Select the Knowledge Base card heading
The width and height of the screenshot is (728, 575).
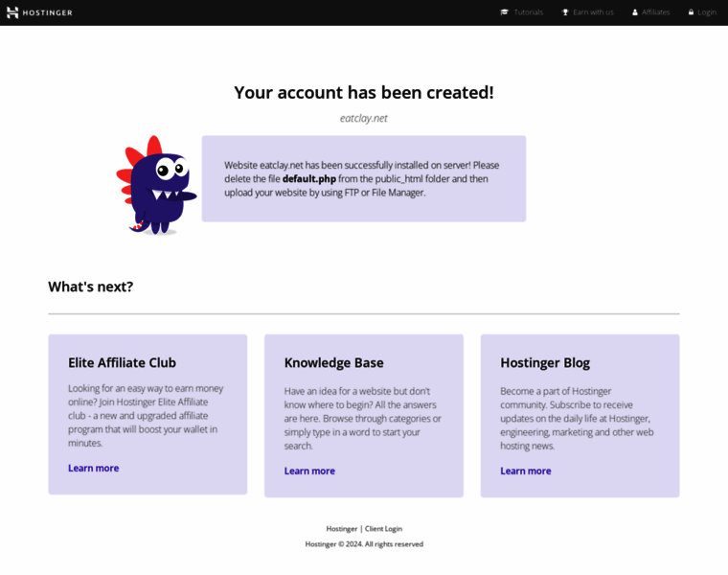(x=333, y=363)
